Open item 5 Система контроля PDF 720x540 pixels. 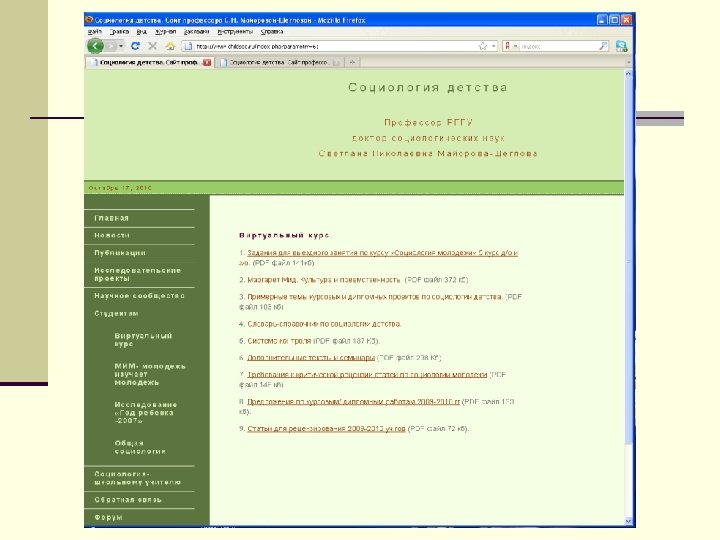(x=279, y=341)
